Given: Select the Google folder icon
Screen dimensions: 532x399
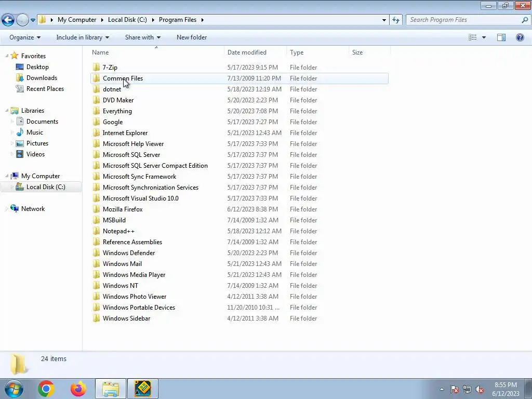Looking at the screenshot, I should click(x=96, y=122).
